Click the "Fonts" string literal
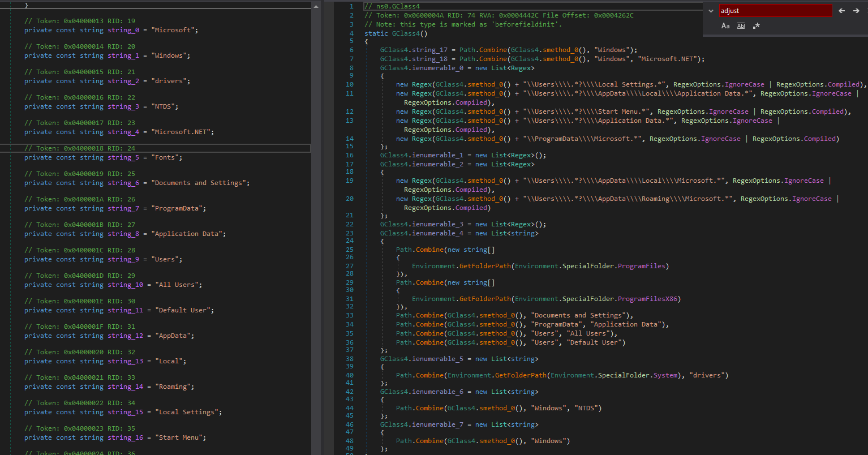Image resolution: width=868 pixels, height=455 pixels. [x=165, y=157]
